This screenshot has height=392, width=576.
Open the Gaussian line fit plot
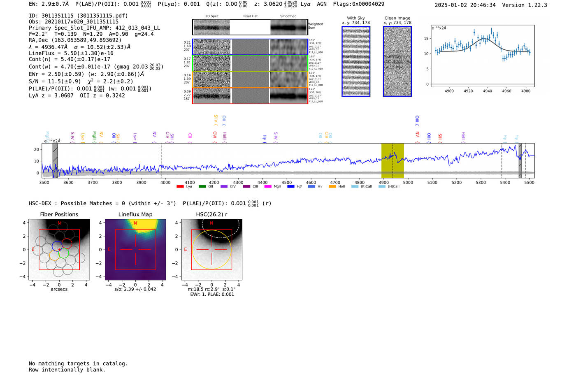(x=483, y=56)
